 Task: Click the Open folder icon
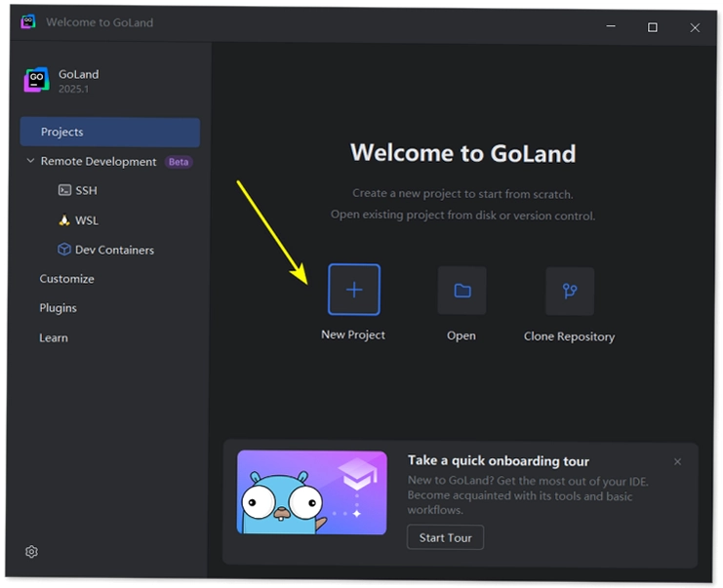462,291
